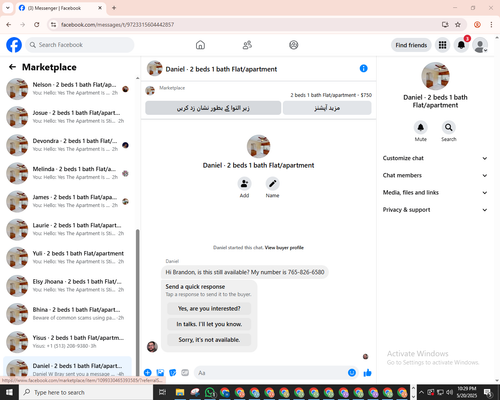
Task: Click the Urdu more options button
Action: tap(327, 108)
